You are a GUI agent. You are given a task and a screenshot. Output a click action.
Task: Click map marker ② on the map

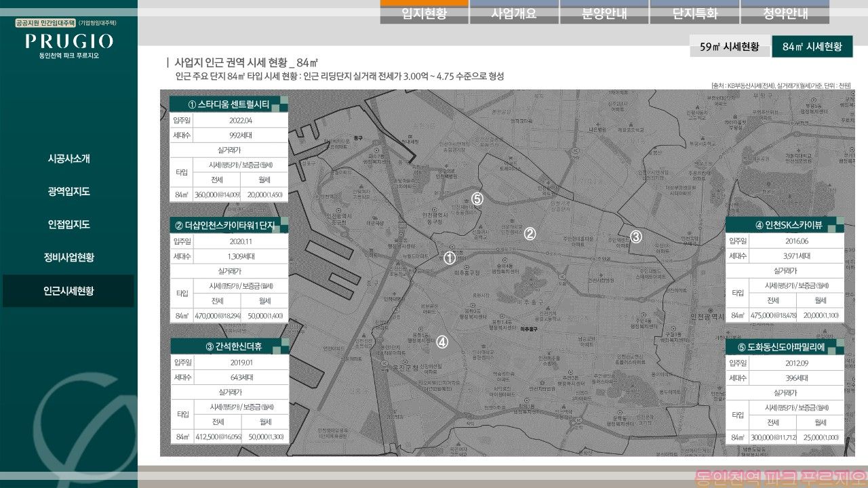tap(530, 234)
